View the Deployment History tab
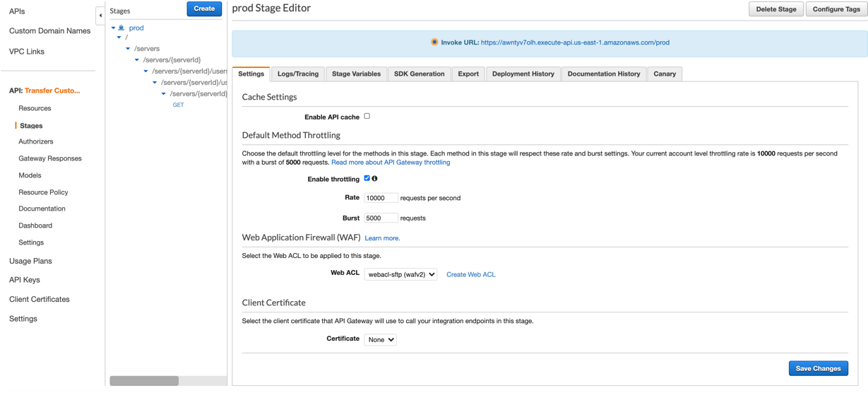868x393 pixels. 523,74
